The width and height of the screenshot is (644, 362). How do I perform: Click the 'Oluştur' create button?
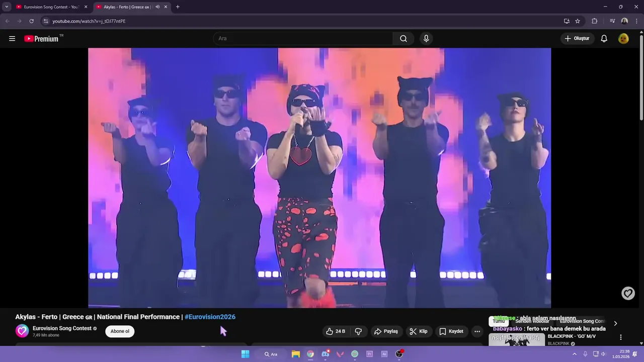tap(577, 39)
